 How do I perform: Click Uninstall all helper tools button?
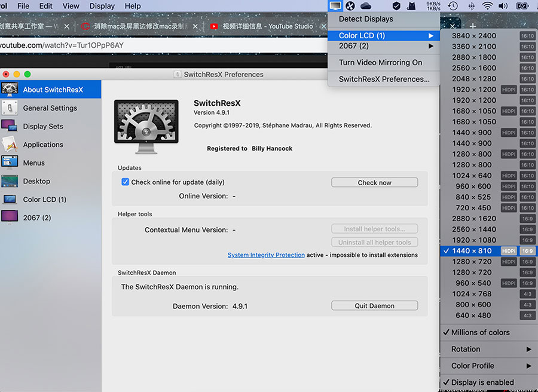pos(374,242)
